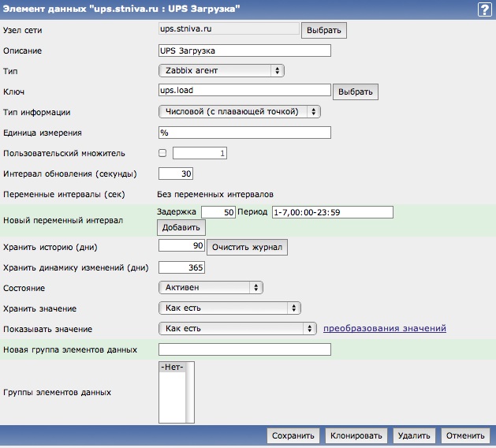
Task: Expand the Тип информации dropdown
Action: [239, 112]
